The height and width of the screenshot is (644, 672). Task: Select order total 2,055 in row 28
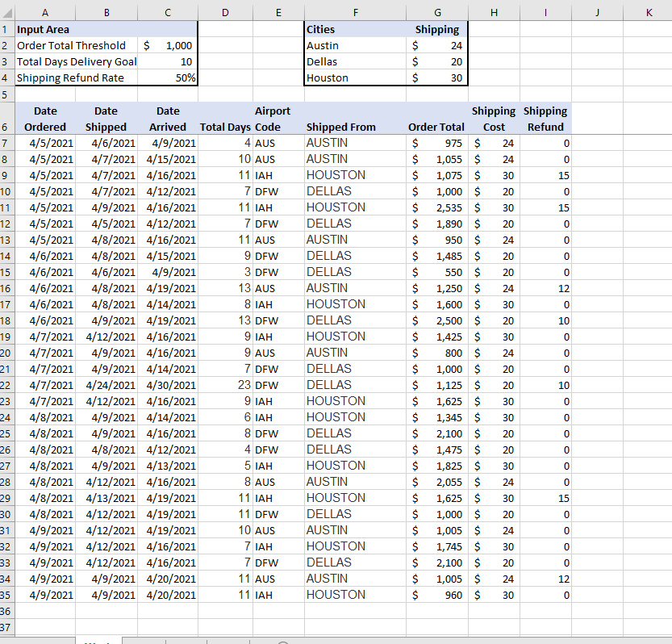tap(437, 483)
